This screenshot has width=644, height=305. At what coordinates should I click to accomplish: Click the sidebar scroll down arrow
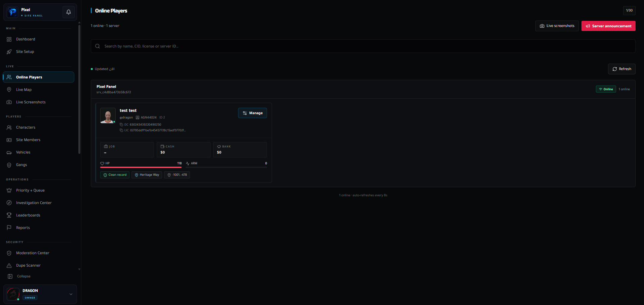pyautogui.click(x=79, y=269)
